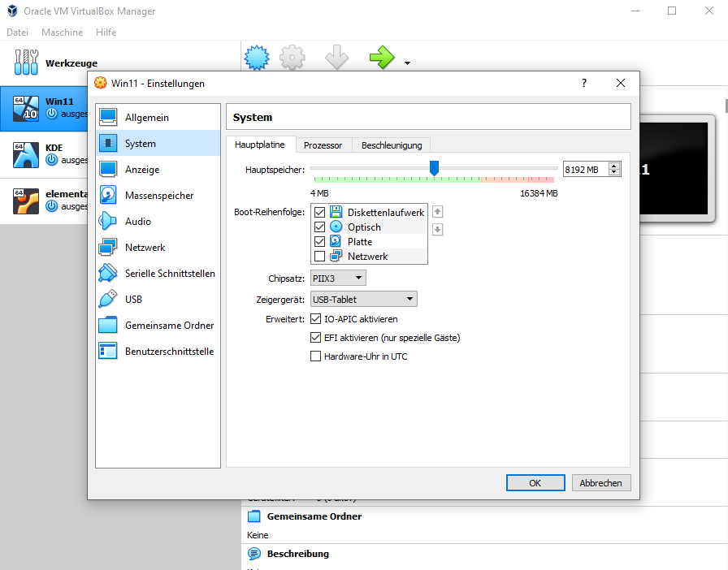Select the elementary VM in the list
Viewport: 728px width, 570px height.
click(x=44, y=201)
